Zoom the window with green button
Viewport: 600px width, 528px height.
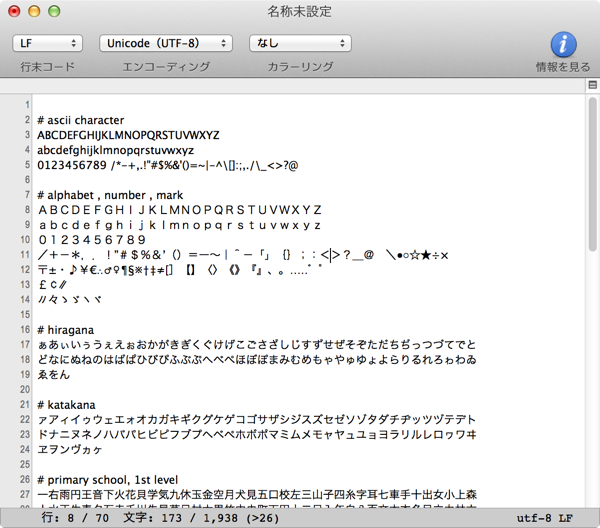54,11
